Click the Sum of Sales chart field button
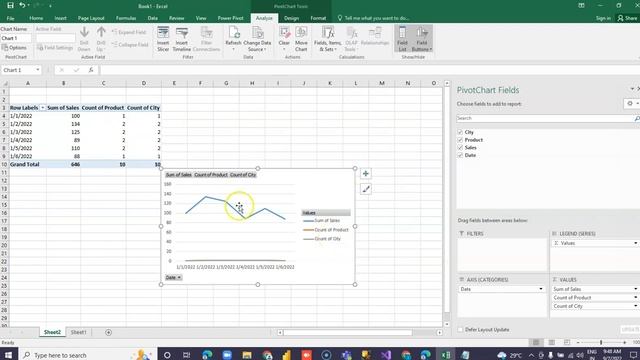 [x=178, y=175]
